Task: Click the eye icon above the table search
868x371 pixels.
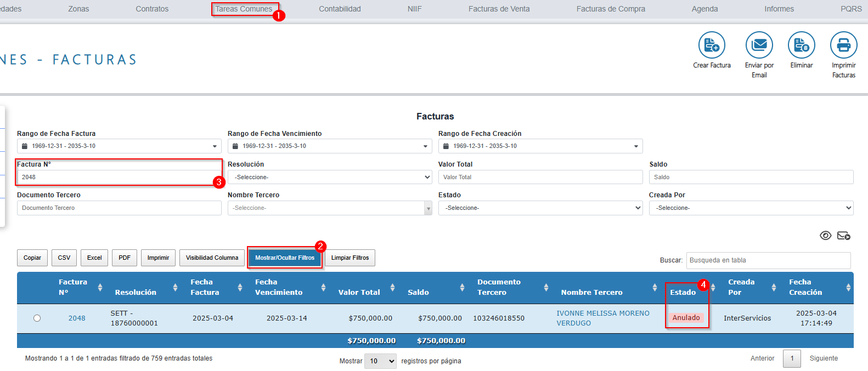Action: pos(825,236)
